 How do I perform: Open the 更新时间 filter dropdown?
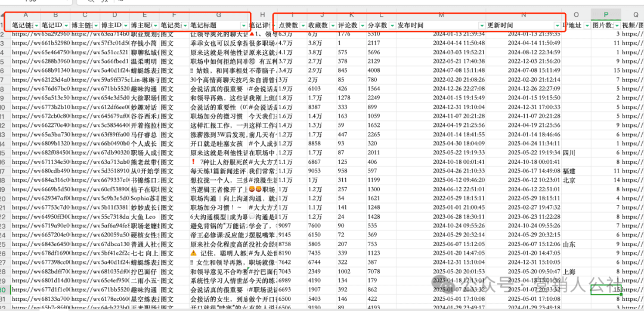557,26
